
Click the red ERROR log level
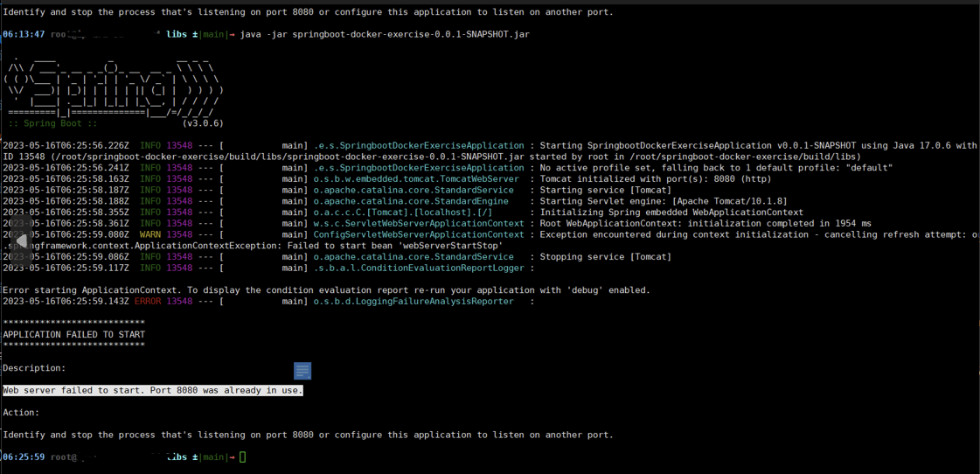[148, 302]
